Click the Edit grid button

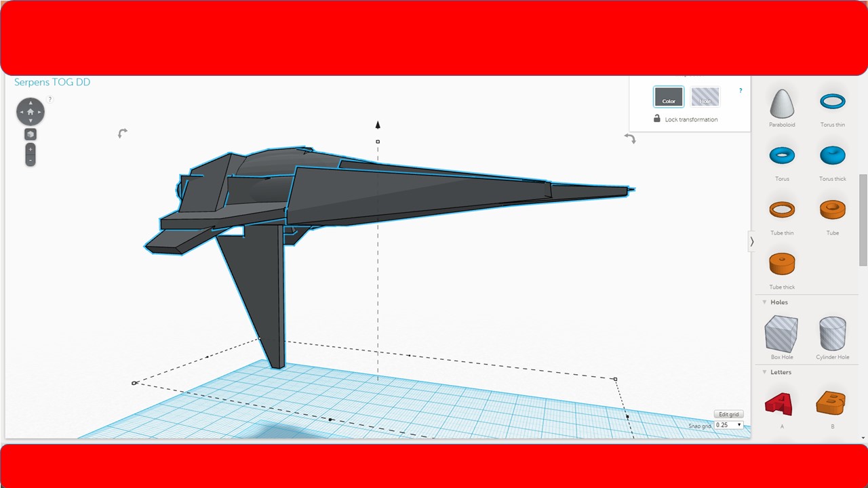729,414
